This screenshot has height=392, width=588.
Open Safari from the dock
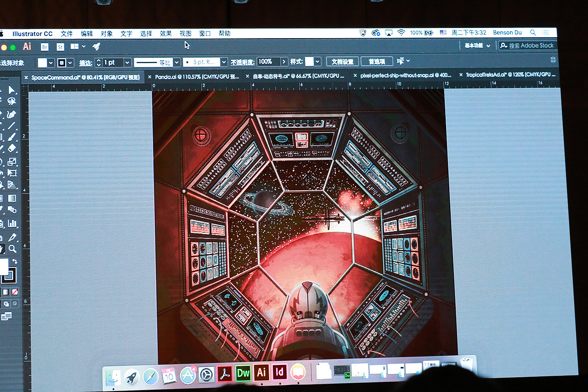[151, 376]
